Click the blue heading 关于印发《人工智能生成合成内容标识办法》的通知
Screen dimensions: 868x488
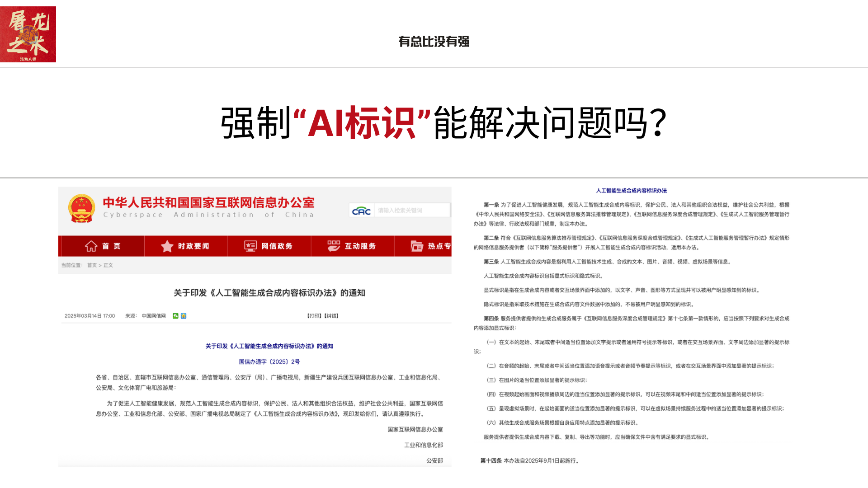tap(269, 346)
